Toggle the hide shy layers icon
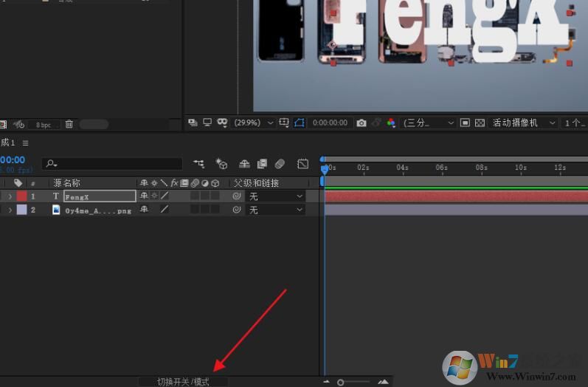 pos(243,164)
